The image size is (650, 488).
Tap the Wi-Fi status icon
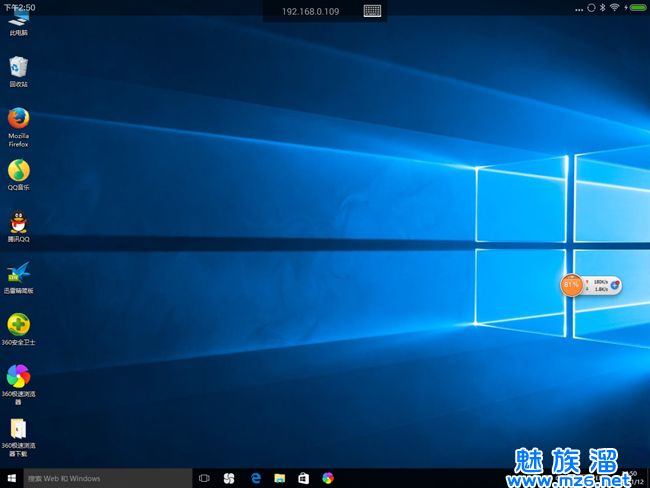[615, 7]
